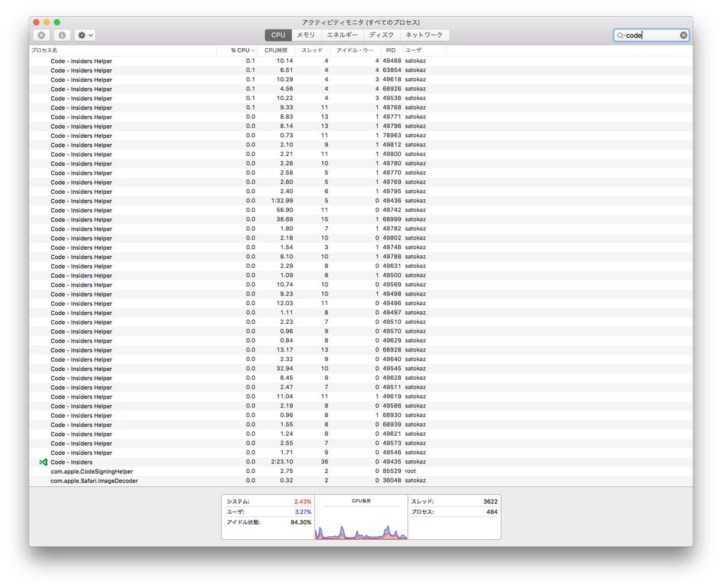Select the com.apple.Safari.ImageDecoder process

pos(361,481)
